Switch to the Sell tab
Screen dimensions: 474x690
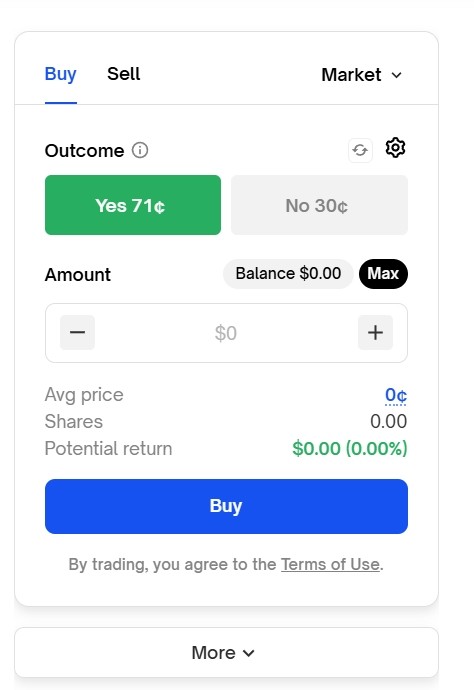124,73
